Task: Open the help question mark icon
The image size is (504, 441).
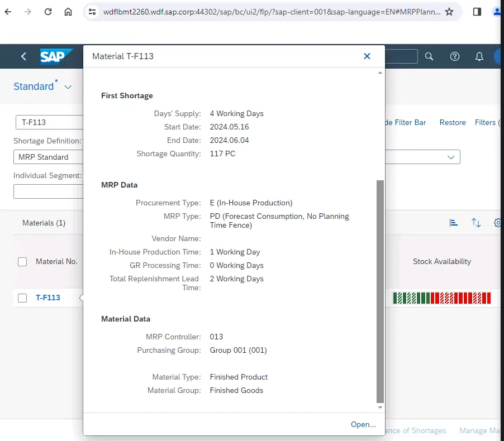Action: [455, 56]
